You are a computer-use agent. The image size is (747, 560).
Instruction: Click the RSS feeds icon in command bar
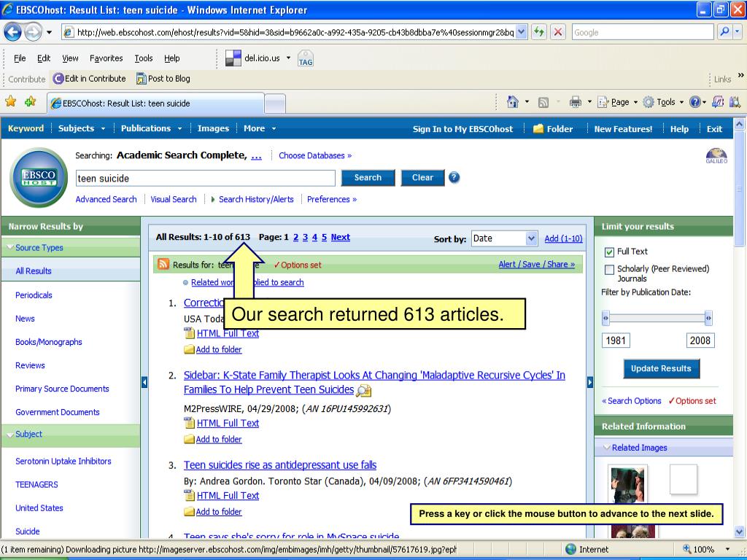click(543, 102)
